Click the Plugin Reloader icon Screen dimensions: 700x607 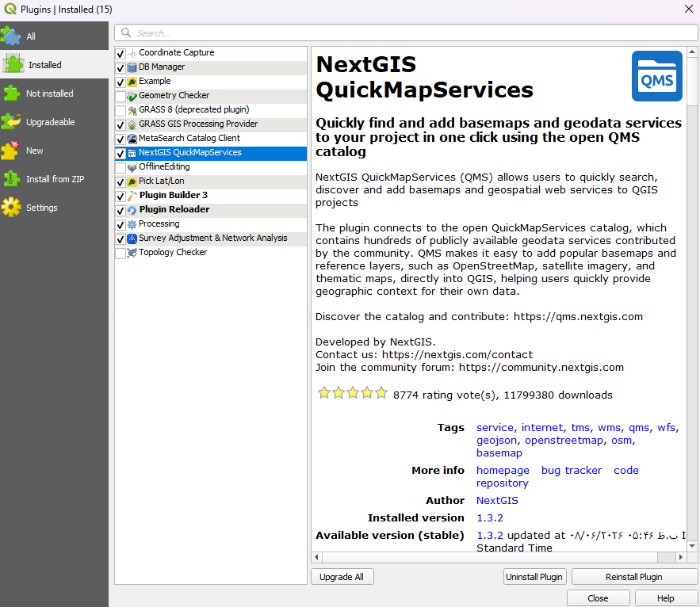pos(132,211)
